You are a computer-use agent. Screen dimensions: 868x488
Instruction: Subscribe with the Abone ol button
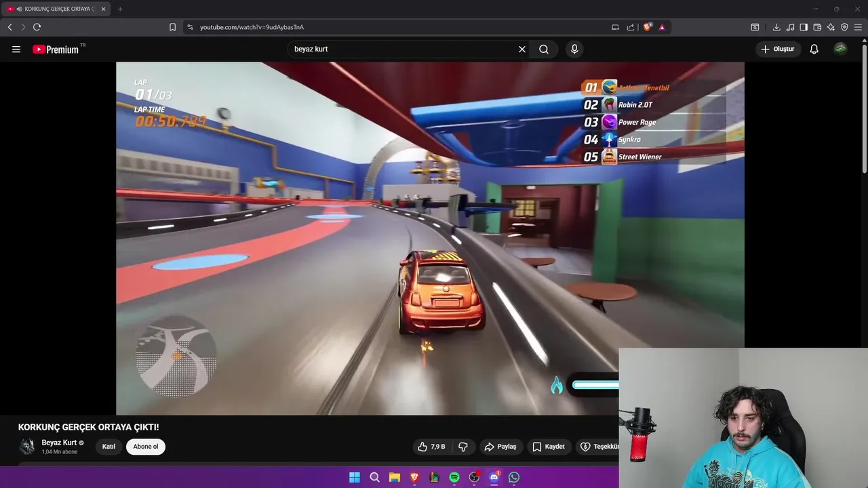(x=146, y=447)
